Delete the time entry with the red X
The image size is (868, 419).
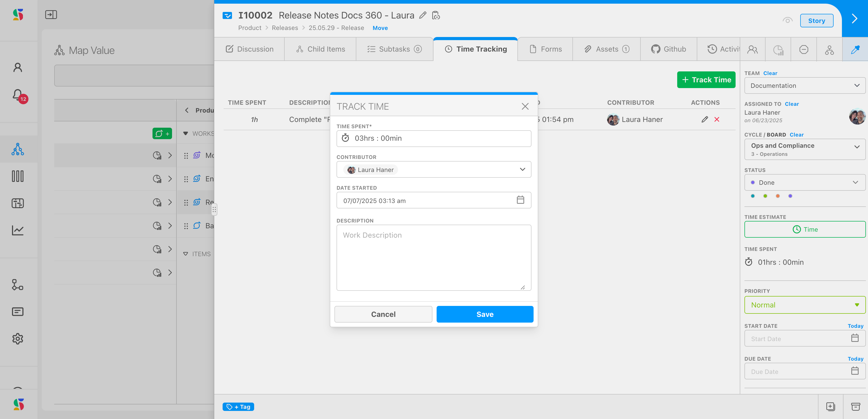pos(717,120)
